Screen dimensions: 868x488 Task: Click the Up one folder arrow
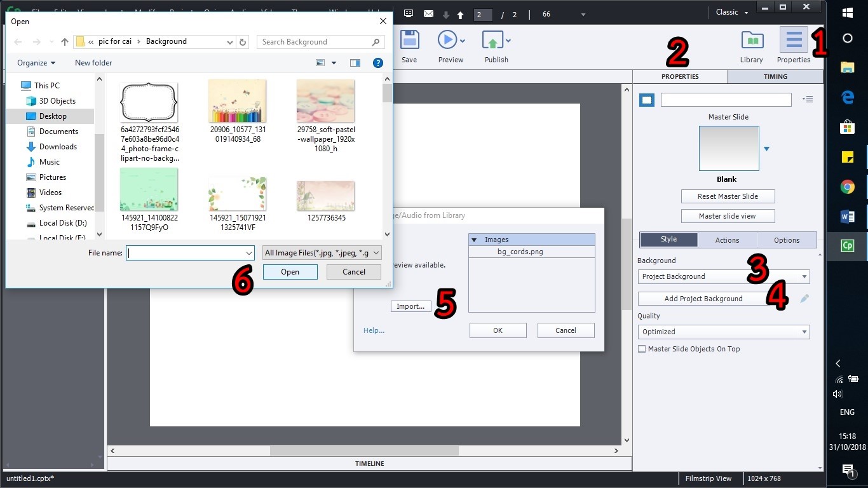(64, 42)
